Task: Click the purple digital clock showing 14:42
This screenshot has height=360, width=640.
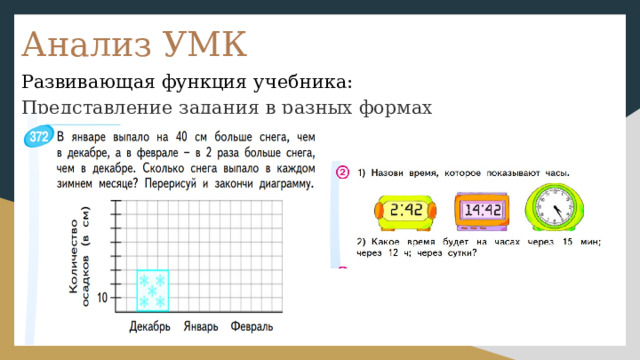Action: tap(482, 211)
